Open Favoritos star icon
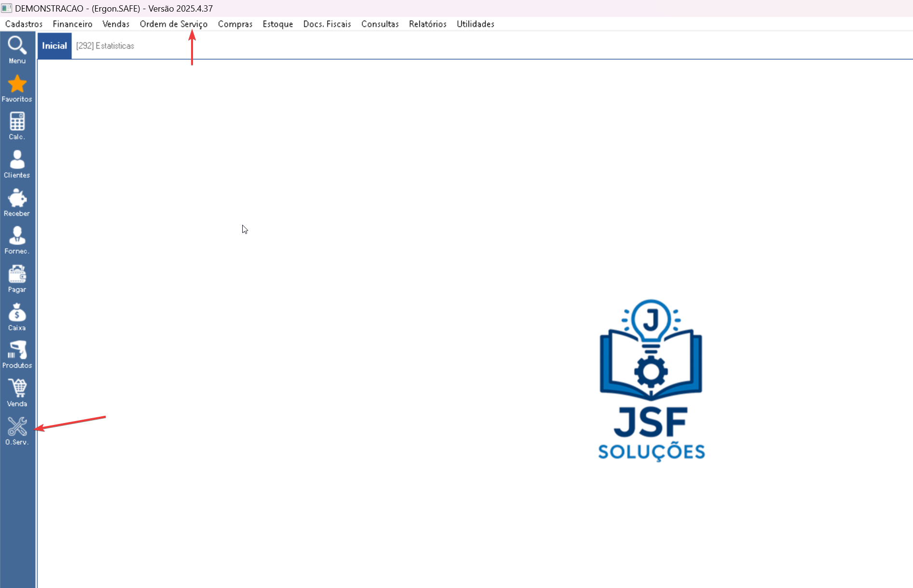The image size is (913, 588). click(17, 88)
